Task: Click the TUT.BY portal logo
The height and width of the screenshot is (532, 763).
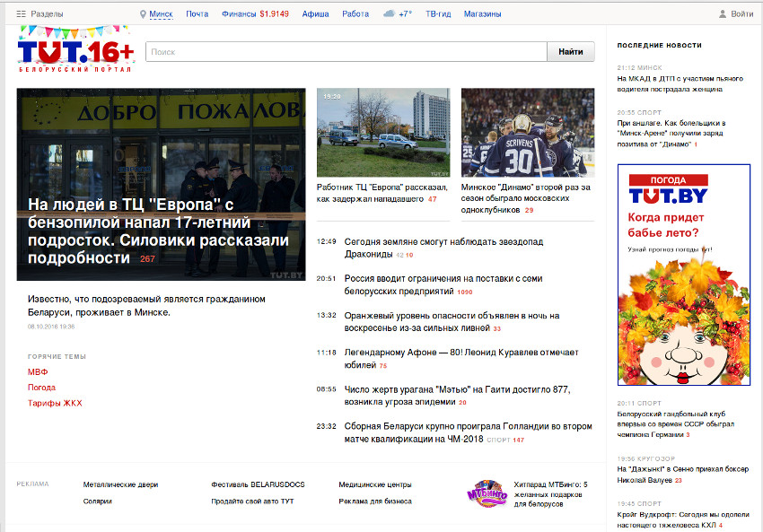Action: 75,53
